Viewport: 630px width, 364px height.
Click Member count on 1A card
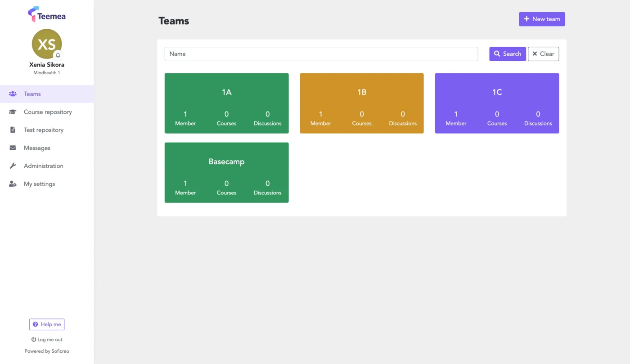185,118
